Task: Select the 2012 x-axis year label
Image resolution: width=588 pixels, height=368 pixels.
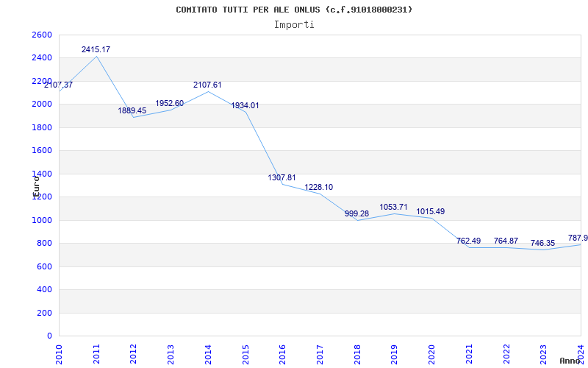Action: (x=134, y=355)
